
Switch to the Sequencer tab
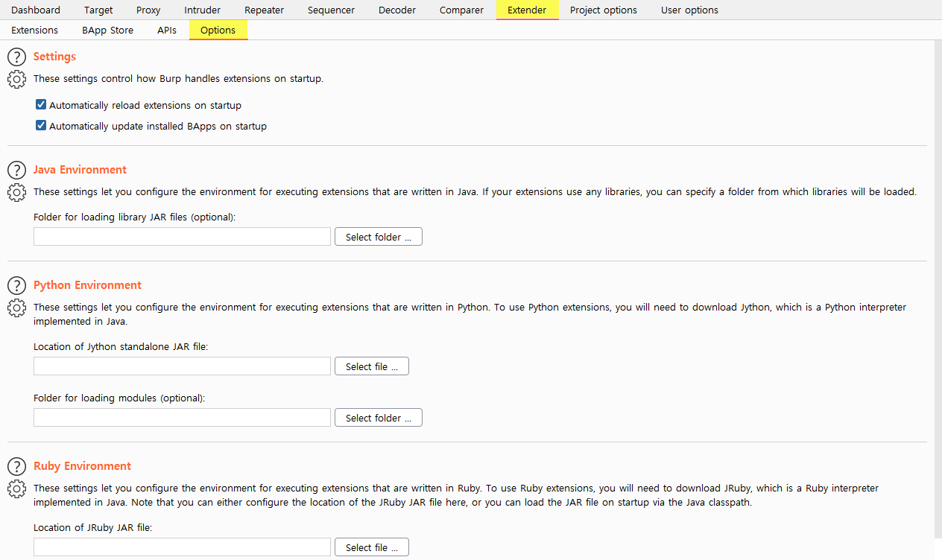(329, 10)
